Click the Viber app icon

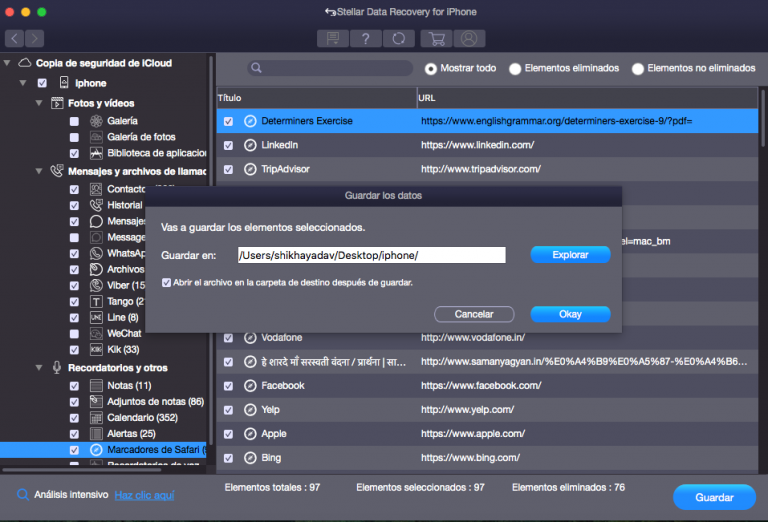tap(96, 285)
